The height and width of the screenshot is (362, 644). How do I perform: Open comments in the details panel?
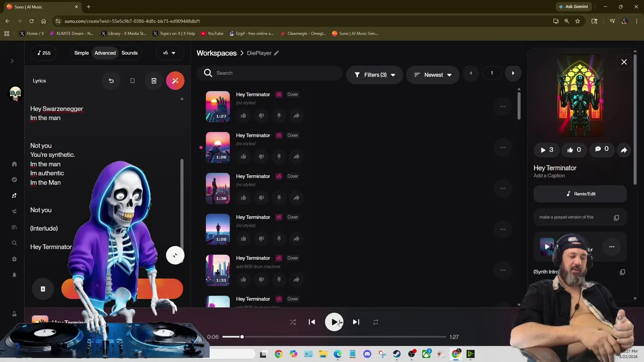pyautogui.click(x=602, y=149)
